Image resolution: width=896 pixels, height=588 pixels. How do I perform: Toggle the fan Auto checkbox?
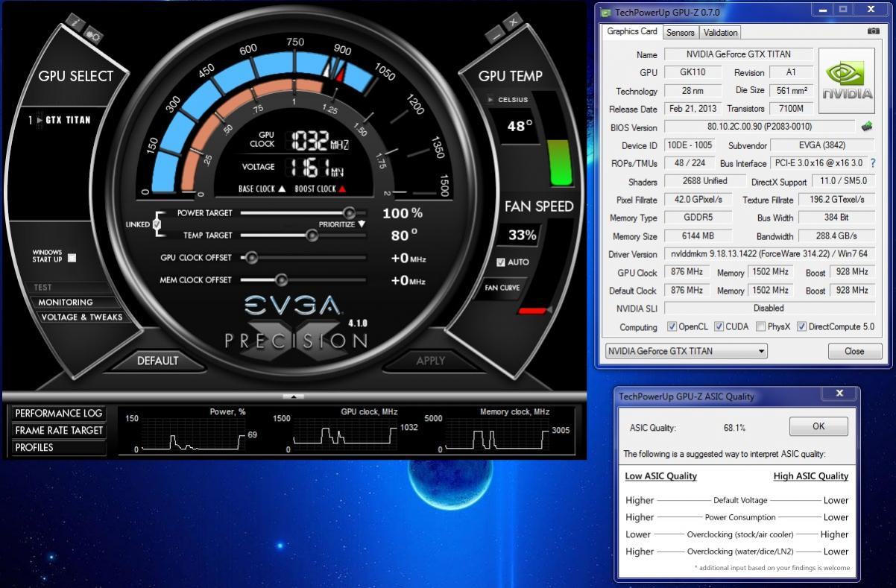coord(501,262)
